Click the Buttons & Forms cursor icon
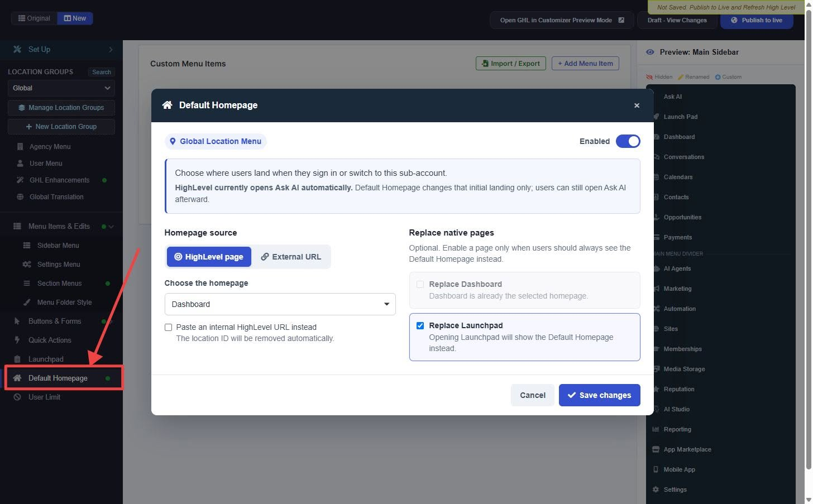The width and height of the screenshot is (813, 504). pos(17,321)
